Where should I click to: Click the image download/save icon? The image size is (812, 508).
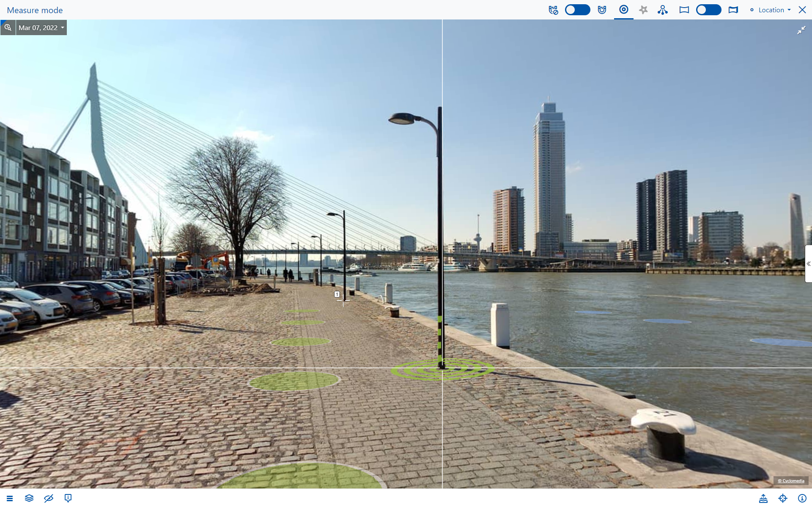pos(763,498)
